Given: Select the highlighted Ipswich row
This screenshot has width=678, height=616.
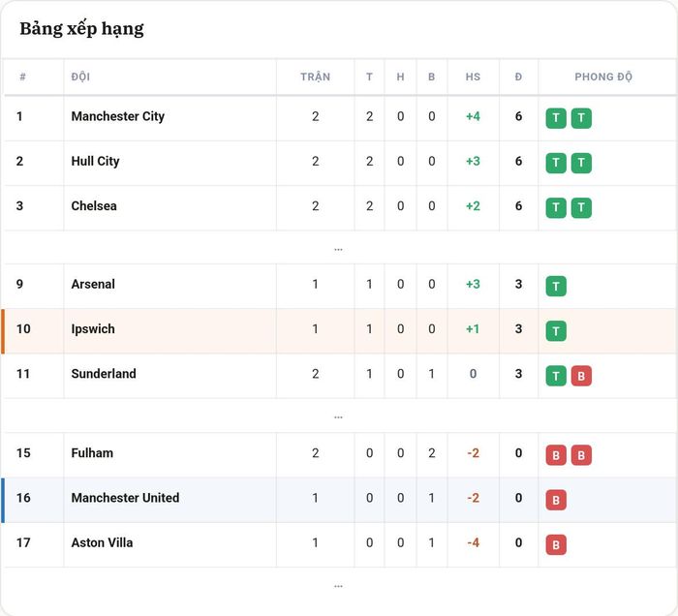Looking at the screenshot, I should pyautogui.click(x=339, y=331).
